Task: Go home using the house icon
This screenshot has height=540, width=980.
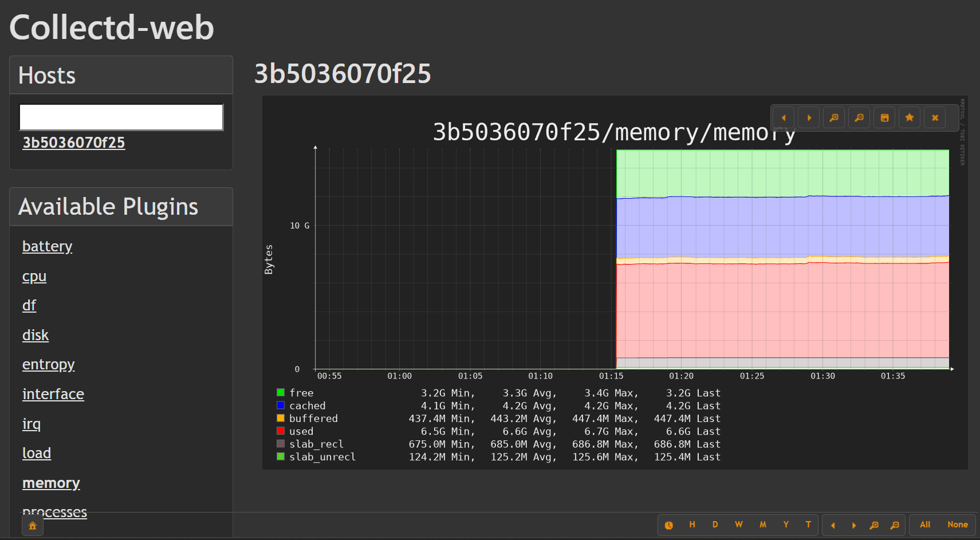Action: (33, 526)
